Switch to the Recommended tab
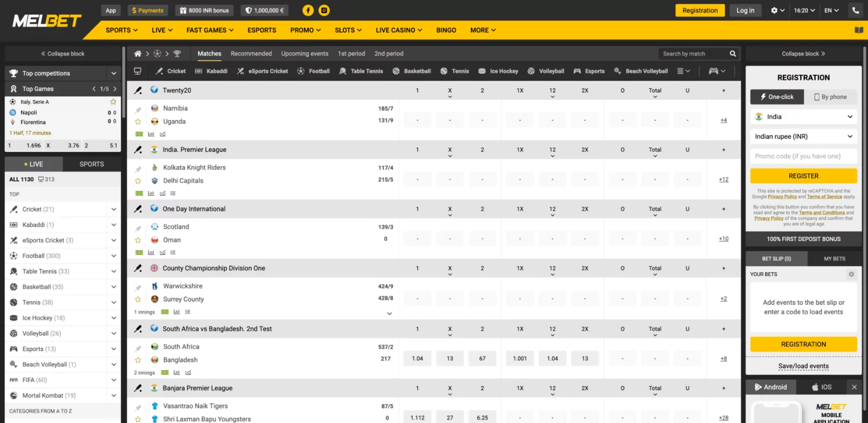The width and height of the screenshot is (868, 423). click(x=251, y=54)
